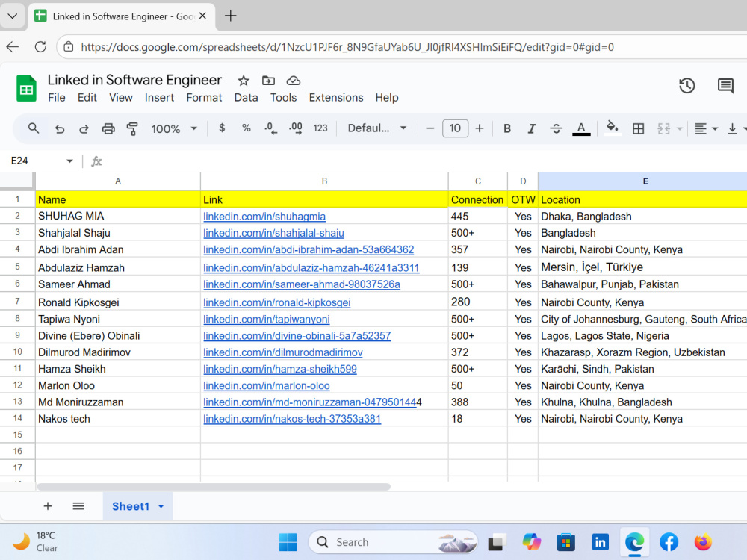Click the move to folder icon

click(268, 81)
